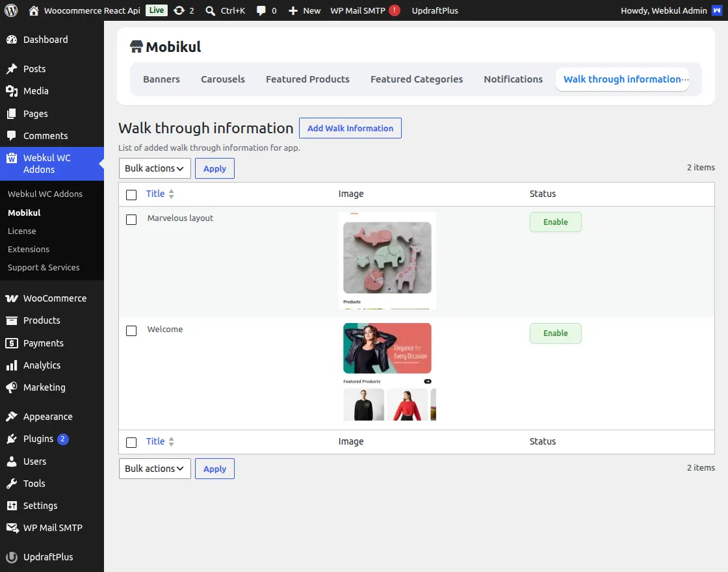The width and height of the screenshot is (728, 572).
Task: Open the updates circular arrows icon
Action: tap(179, 10)
